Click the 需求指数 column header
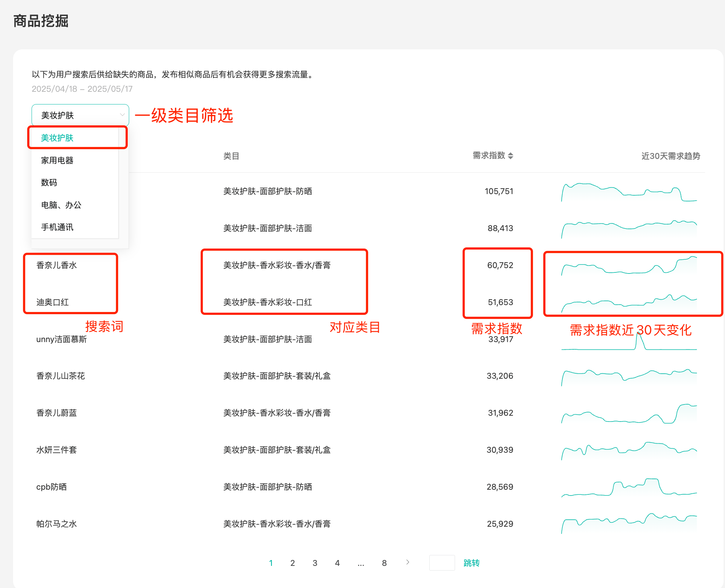 pyautogui.click(x=489, y=156)
